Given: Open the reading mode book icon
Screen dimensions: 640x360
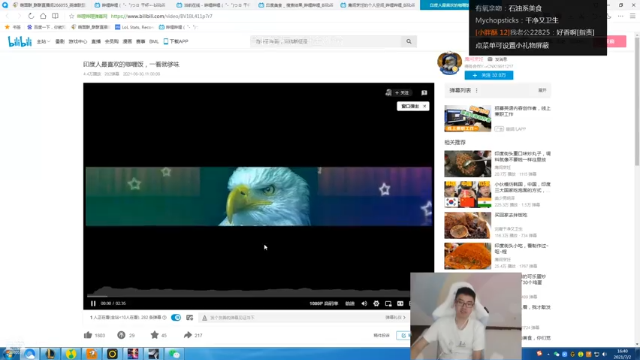Looking at the screenshot, I should tap(55, 16).
